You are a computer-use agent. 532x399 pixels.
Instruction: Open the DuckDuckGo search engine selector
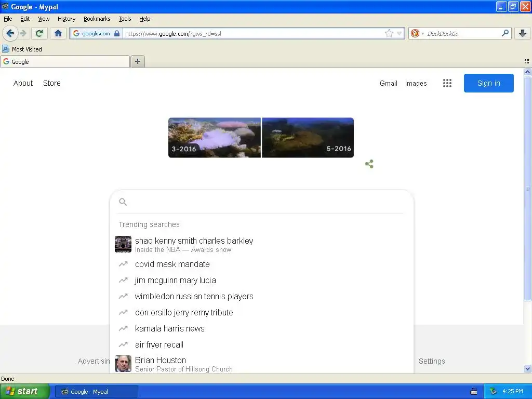click(417, 33)
